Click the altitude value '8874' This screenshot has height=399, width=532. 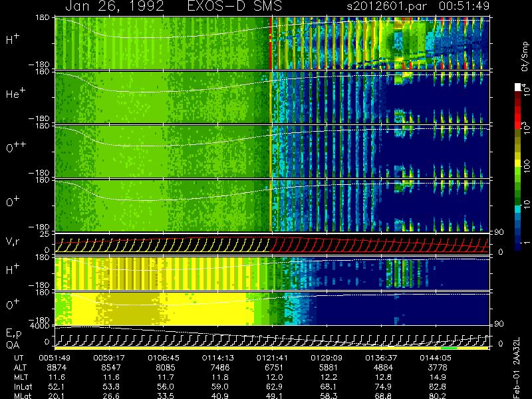click(57, 368)
